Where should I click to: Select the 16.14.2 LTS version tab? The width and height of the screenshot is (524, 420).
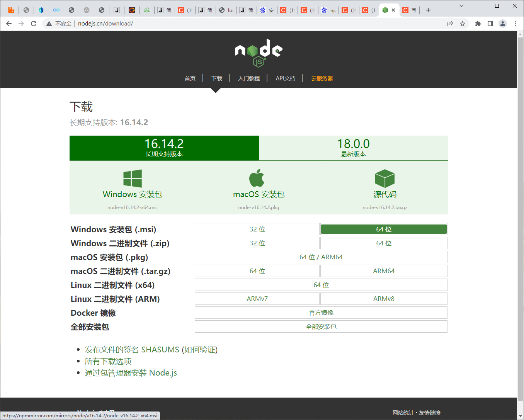click(164, 148)
